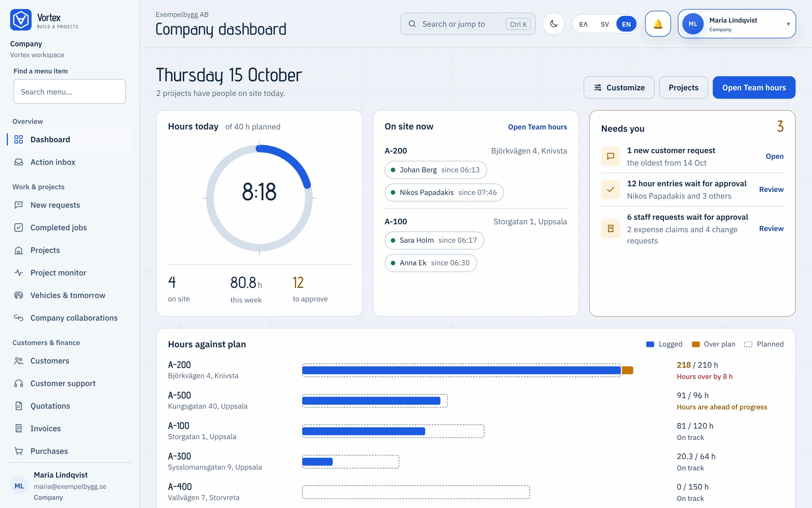Select the Johan Berg on-site chip
This screenshot has height=508, width=812.
(436, 170)
